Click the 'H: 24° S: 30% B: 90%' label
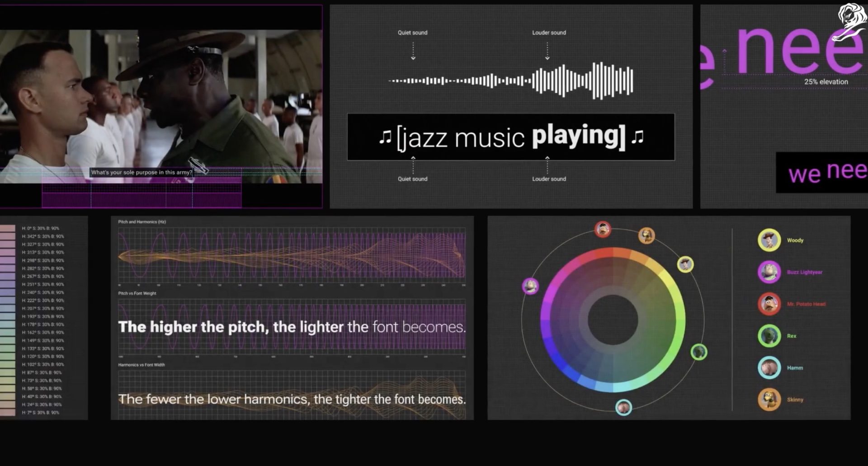The width and height of the screenshot is (868, 466). (x=42, y=405)
